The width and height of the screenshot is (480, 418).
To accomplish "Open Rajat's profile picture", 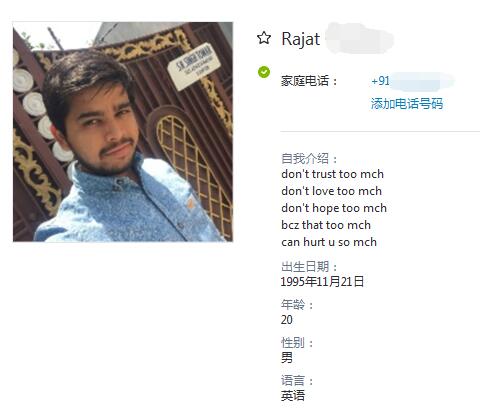I will [123, 131].
